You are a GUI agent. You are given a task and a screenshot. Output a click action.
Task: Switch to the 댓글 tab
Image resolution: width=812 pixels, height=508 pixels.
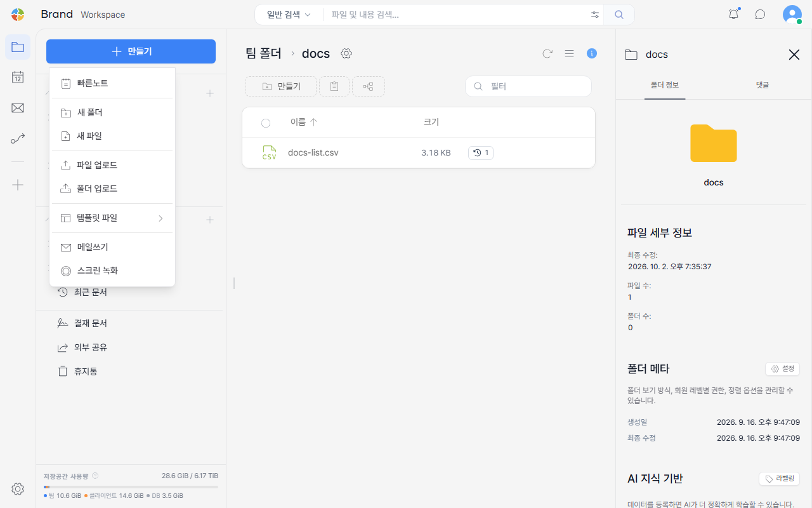762,85
